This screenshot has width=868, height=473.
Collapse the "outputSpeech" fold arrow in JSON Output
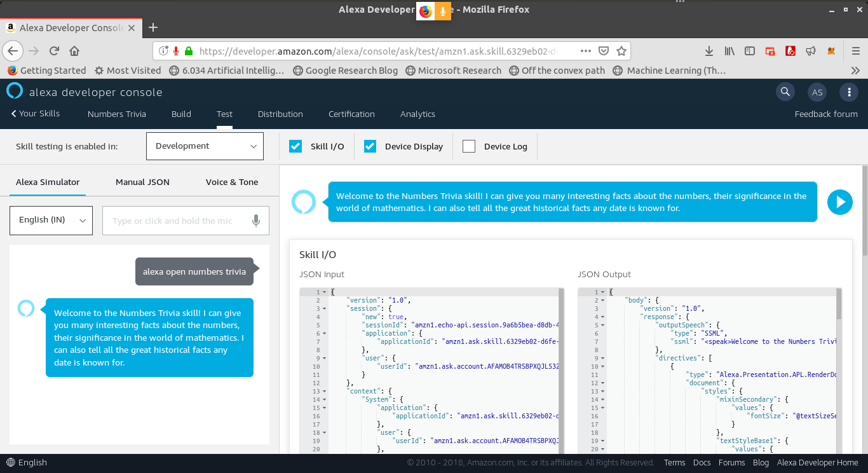coord(603,325)
